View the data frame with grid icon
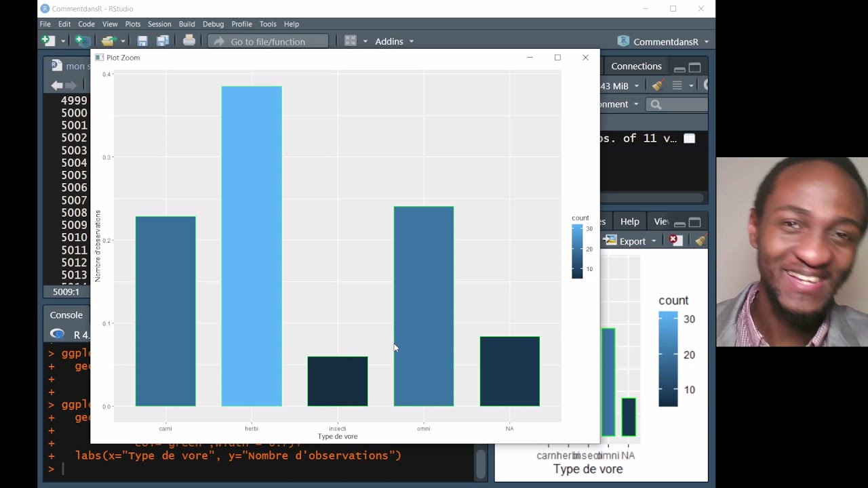 click(689, 138)
